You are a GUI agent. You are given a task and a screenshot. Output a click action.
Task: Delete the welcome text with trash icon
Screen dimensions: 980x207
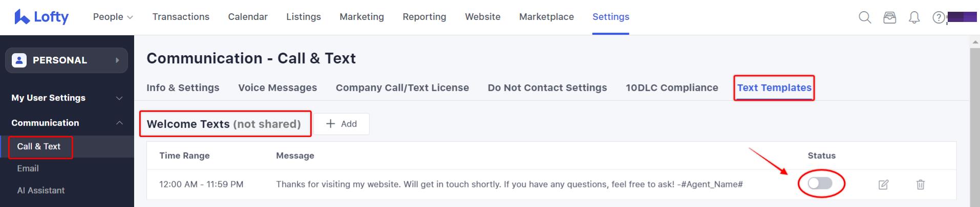(921, 185)
